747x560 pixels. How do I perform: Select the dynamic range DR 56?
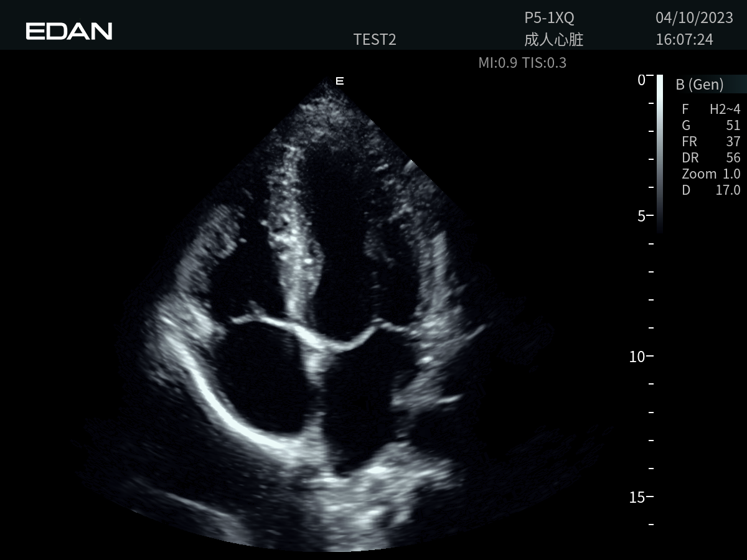tap(711, 158)
